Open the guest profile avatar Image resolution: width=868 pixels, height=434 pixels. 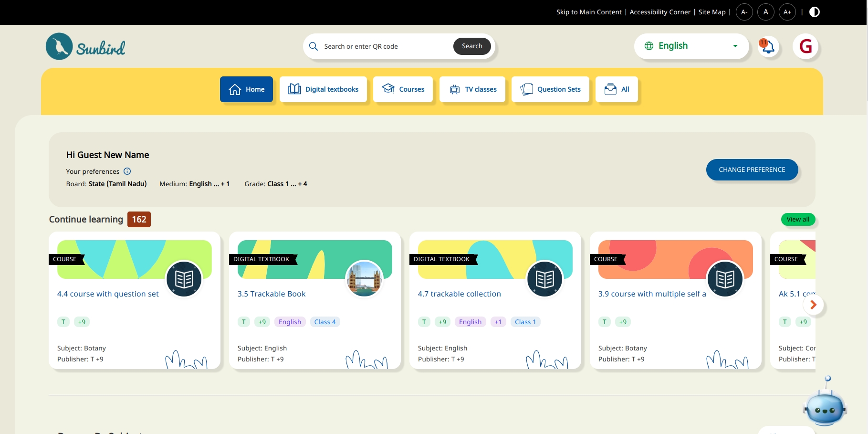click(805, 47)
